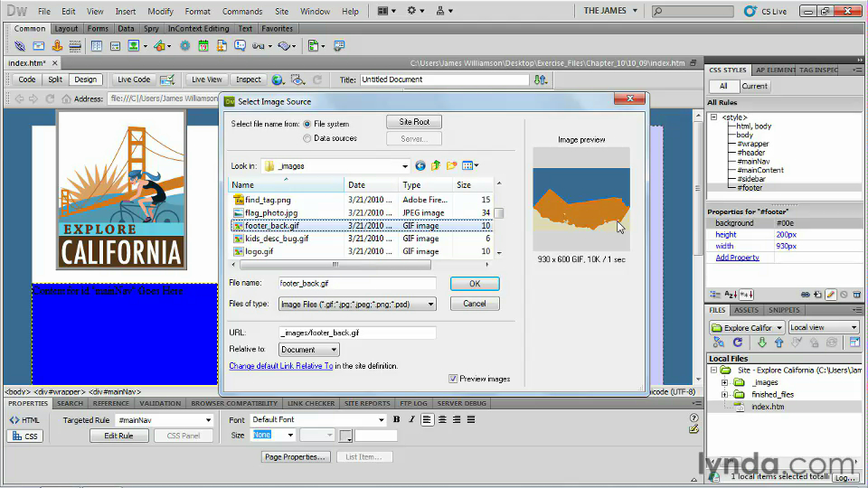Click the Server-Side Include icon

point(222,46)
